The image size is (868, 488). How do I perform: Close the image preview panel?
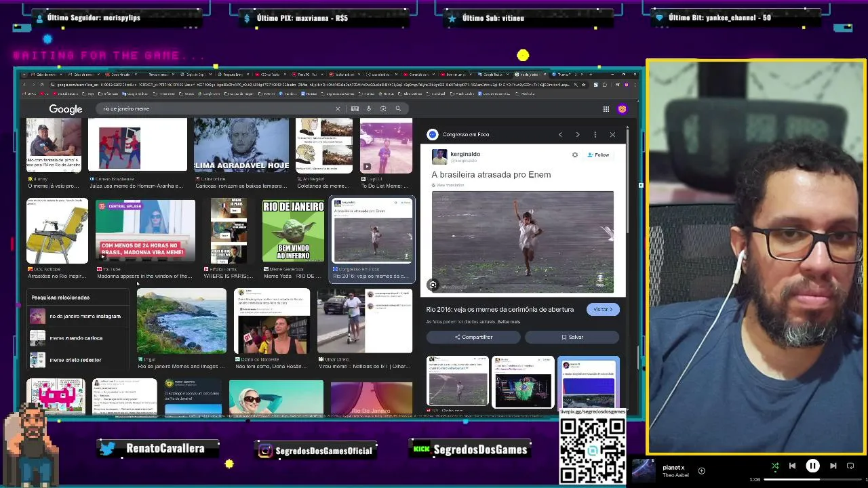tap(612, 135)
